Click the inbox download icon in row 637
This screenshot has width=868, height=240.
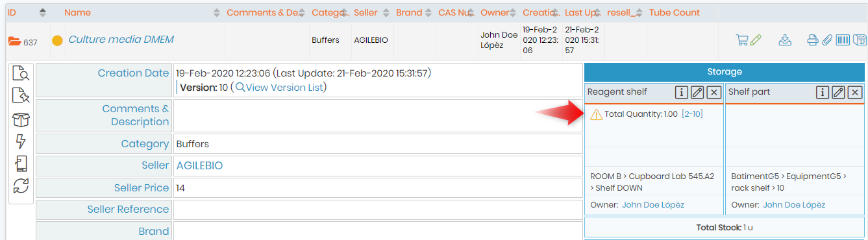(x=785, y=40)
